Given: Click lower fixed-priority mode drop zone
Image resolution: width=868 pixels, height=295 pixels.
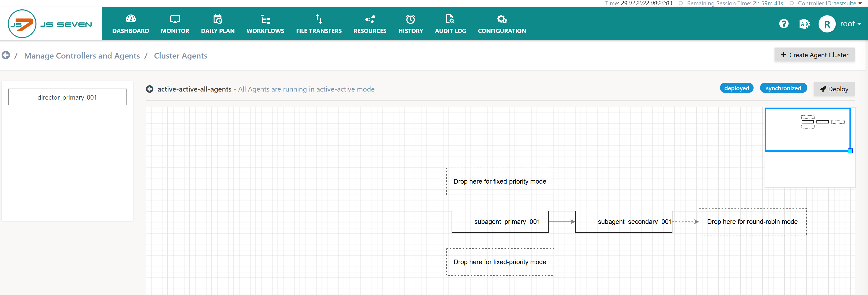Looking at the screenshot, I should (x=500, y=262).
